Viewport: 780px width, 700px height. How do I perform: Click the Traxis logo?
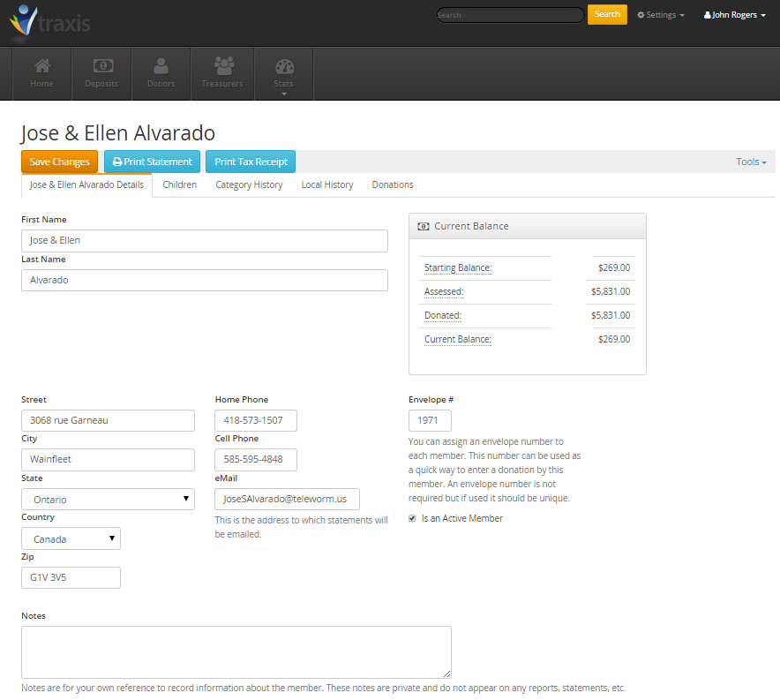[49, 22]
